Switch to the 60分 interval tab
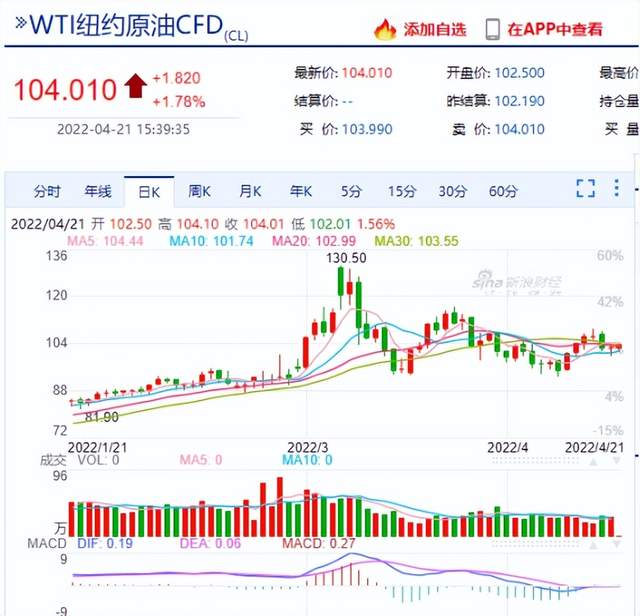 tap(503, 191)
